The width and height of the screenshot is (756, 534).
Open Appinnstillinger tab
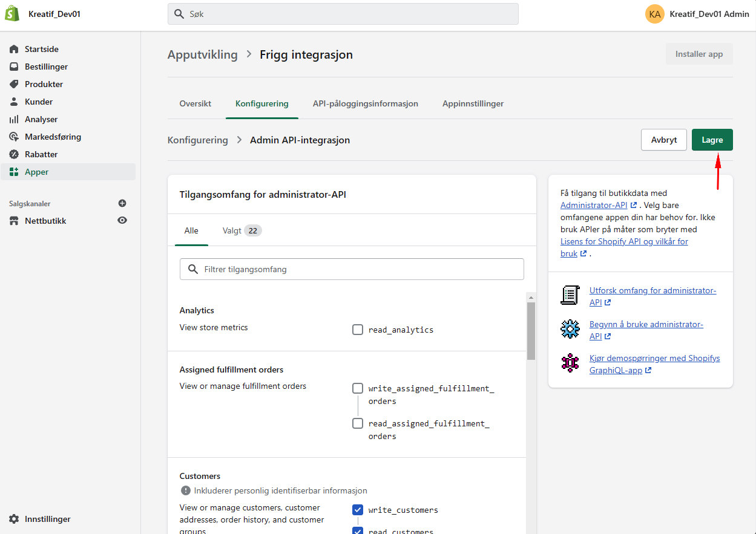click(x=473, y=103)
